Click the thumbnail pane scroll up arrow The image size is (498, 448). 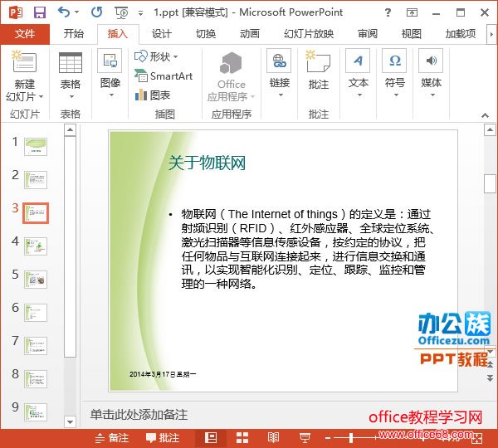pos(70,130)
